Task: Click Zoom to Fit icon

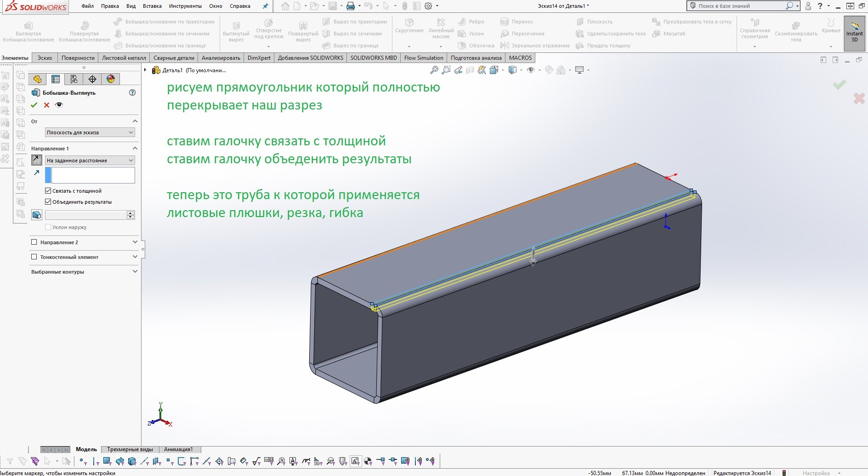Action: tap(434, 70)
